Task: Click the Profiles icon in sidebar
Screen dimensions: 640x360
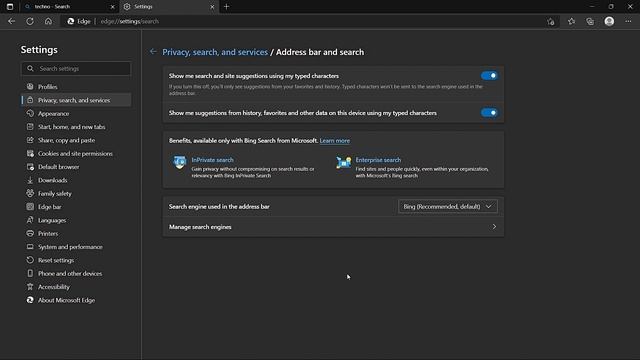Action: (30, 87)
